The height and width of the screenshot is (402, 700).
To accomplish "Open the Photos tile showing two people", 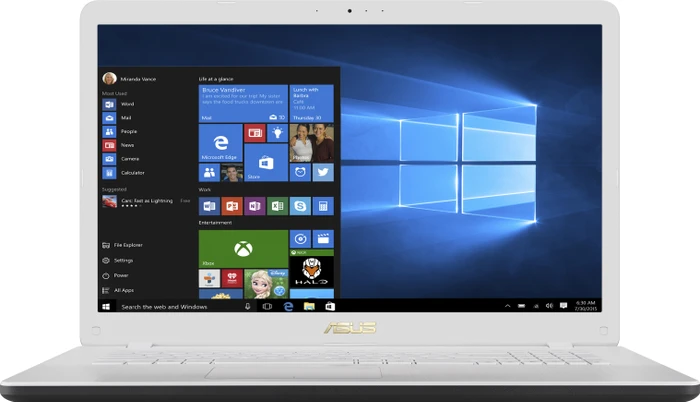I will click(x=312, y=143).
